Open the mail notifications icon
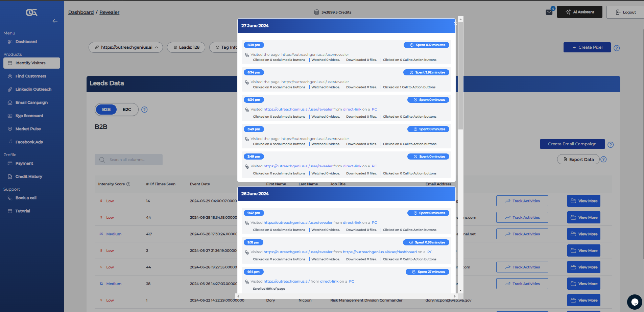This screenshot has width=644, height=312. tap(549, 12)
